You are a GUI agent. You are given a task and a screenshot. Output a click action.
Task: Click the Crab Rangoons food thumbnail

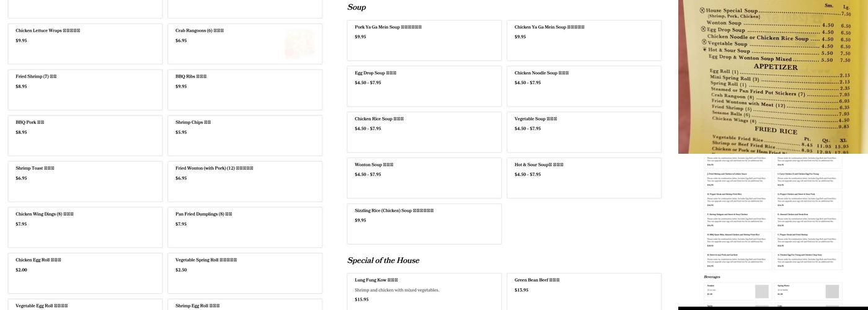[x=299, y=44]
